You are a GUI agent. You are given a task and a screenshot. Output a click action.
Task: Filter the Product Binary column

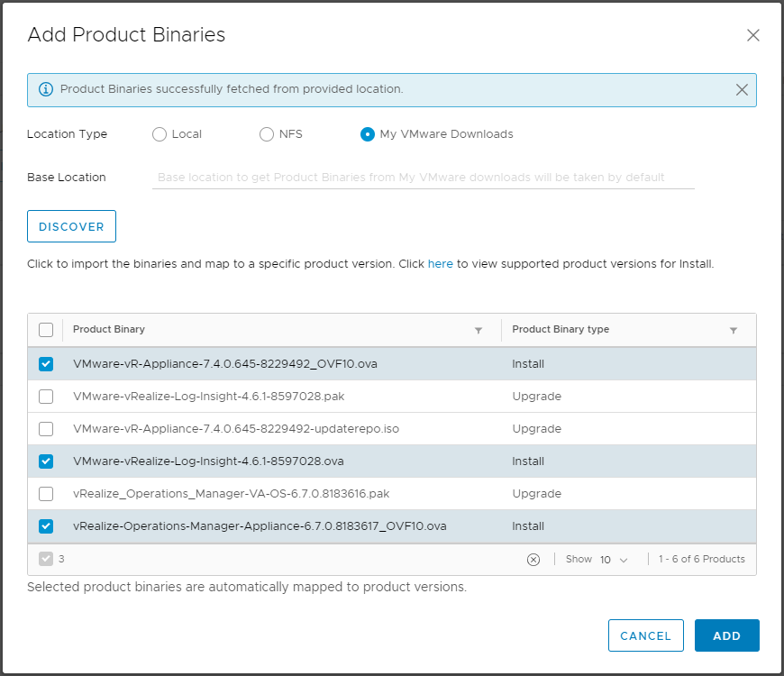click(x=479, y=330)
